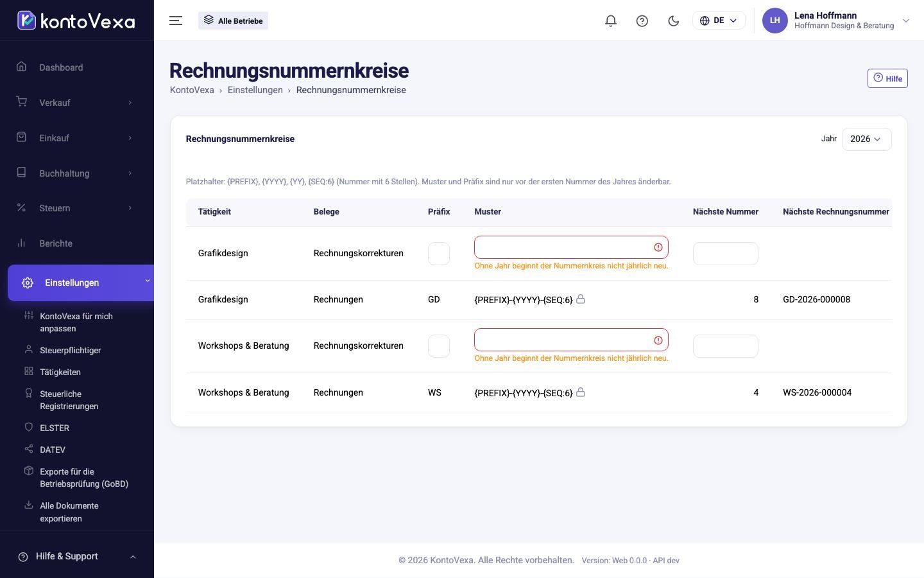Click the kontoVexa logo
Image resolution: width=924 pixels, height=578 pixels.
[76, 21]
